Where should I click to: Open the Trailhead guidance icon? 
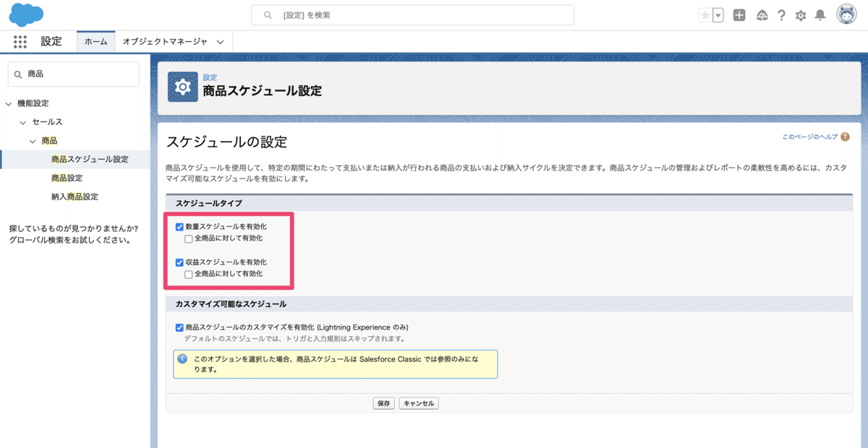click(x=762, y=15)
